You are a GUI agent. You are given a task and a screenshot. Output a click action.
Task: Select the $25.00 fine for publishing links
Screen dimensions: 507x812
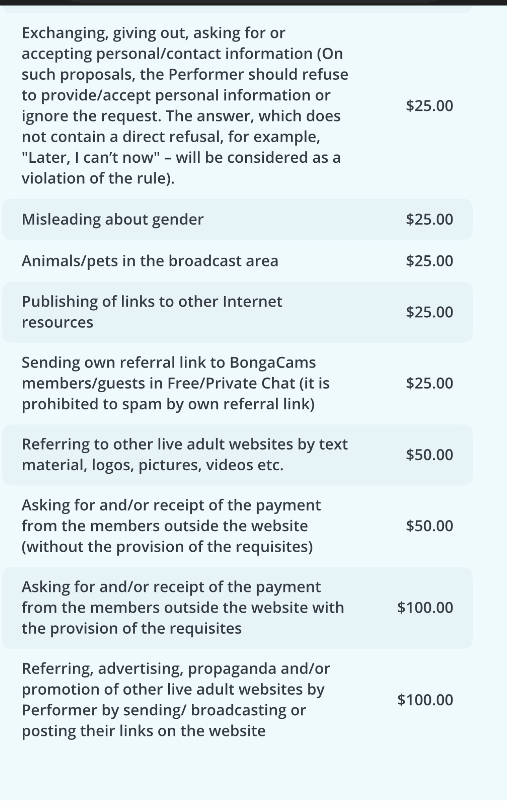click(x=429, y=312)
